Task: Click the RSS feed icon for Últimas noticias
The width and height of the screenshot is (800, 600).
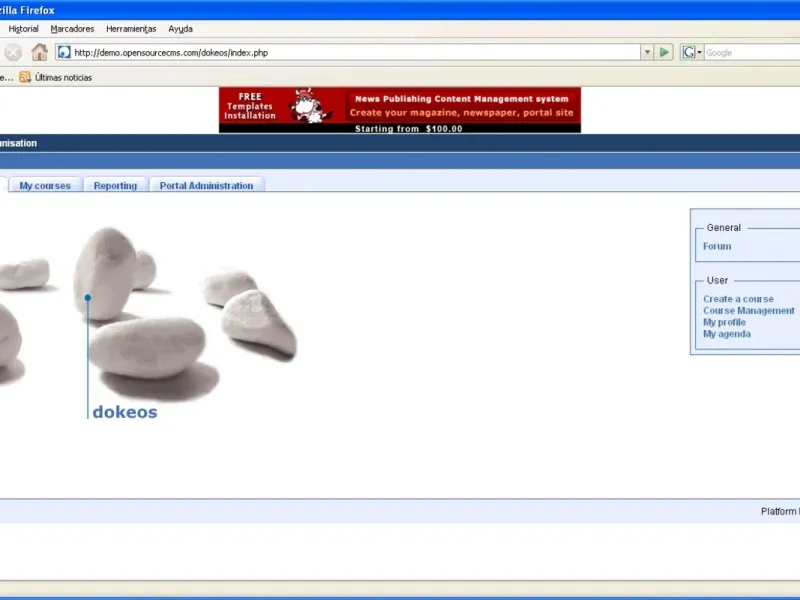Action: 25,77
